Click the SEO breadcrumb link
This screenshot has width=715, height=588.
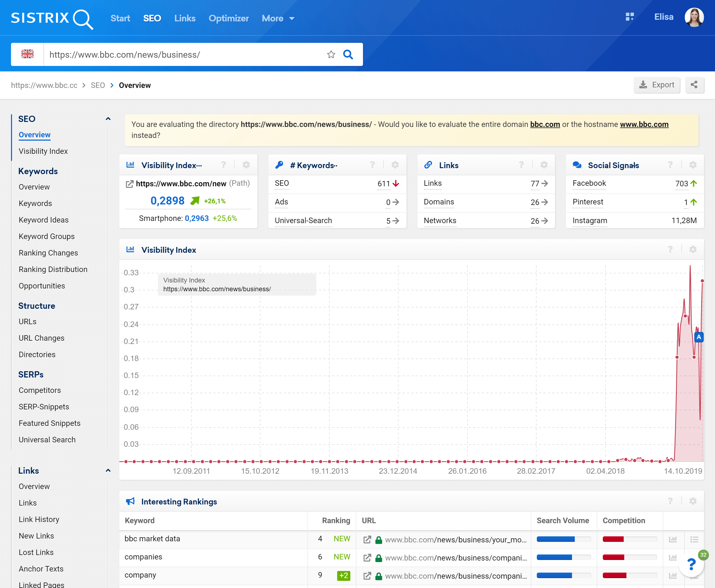click(x=98, y=85)
